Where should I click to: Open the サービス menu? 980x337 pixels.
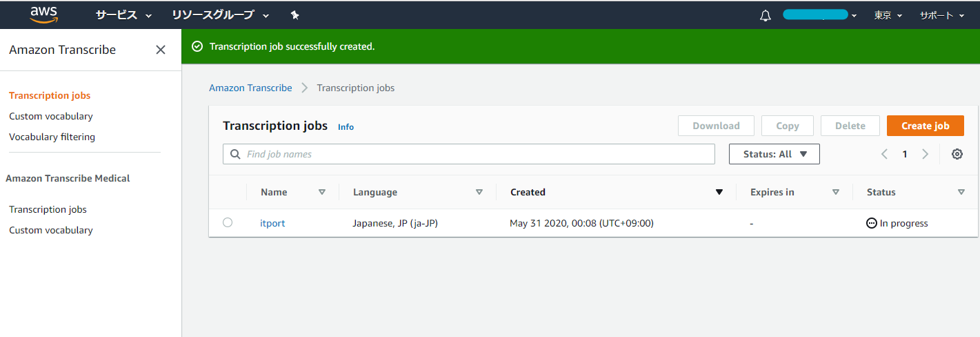[x=124, y=15]
